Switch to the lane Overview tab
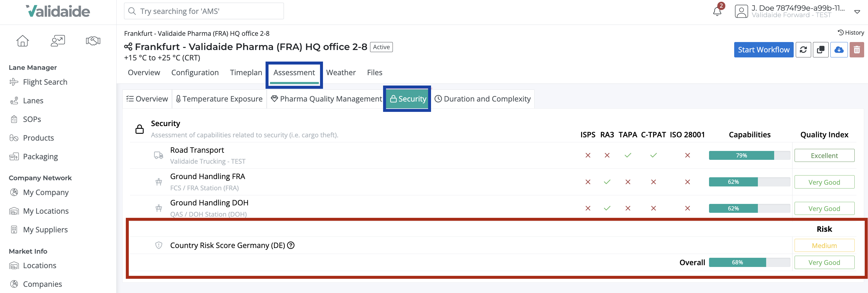The image size is (868, 293). coord(144,73)
